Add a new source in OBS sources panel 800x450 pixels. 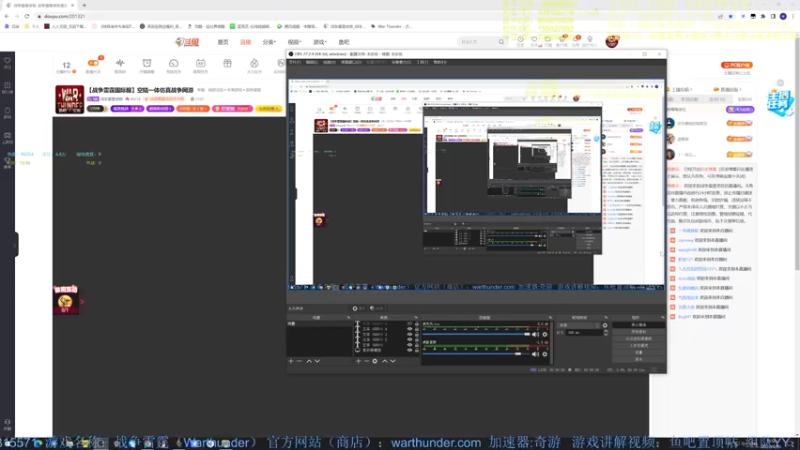click(x=358, y=361)
